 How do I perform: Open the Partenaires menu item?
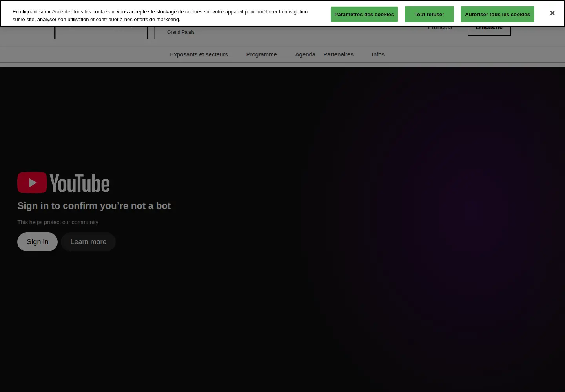[338, 54]
